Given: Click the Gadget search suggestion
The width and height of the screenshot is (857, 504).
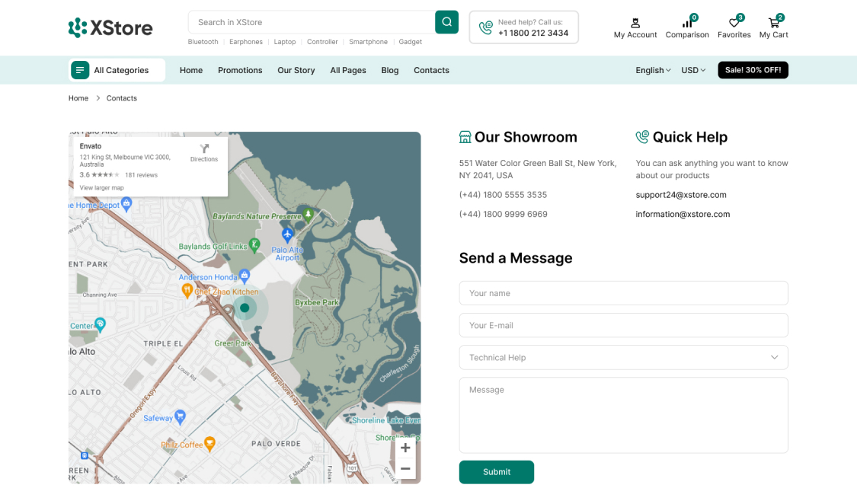Looking at the screenshot, I should 411,42.
